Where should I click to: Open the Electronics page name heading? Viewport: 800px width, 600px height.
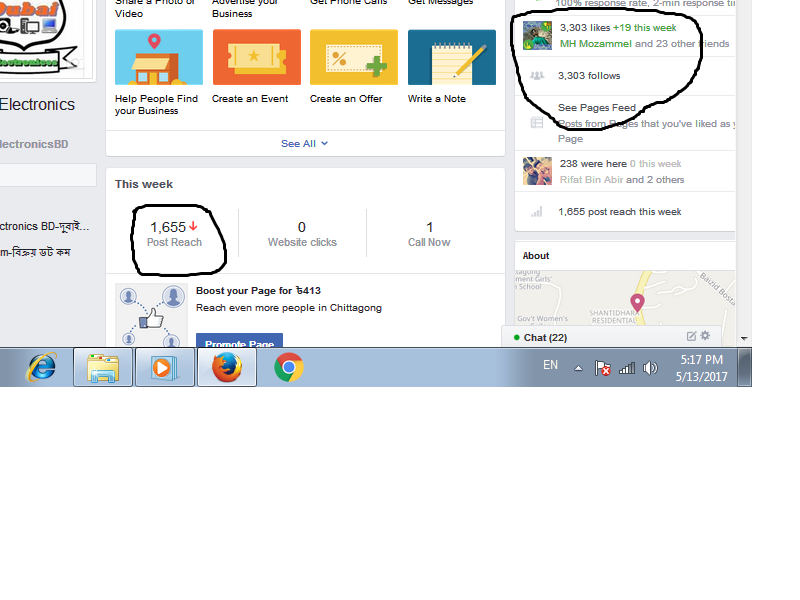37,105
